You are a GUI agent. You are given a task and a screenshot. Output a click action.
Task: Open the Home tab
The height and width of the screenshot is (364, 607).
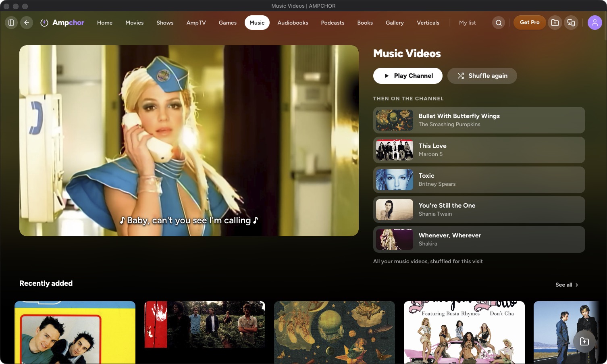tap(105, 23)
